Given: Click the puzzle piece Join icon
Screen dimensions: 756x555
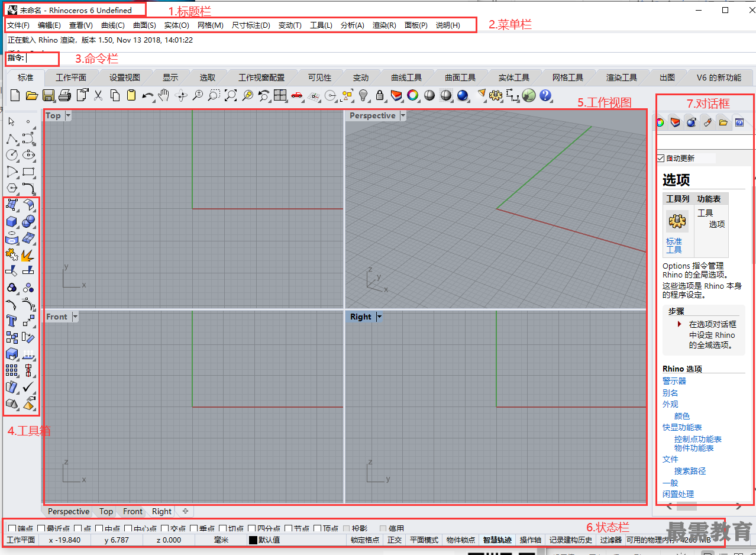Looking at the screenshot, I should coord(11,254).
